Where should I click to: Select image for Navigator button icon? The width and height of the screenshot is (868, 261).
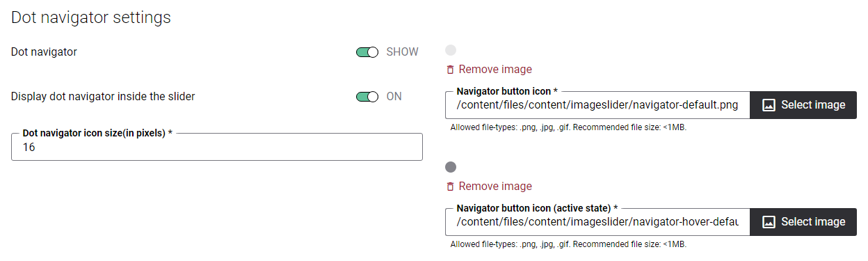[x=803, y=105]
